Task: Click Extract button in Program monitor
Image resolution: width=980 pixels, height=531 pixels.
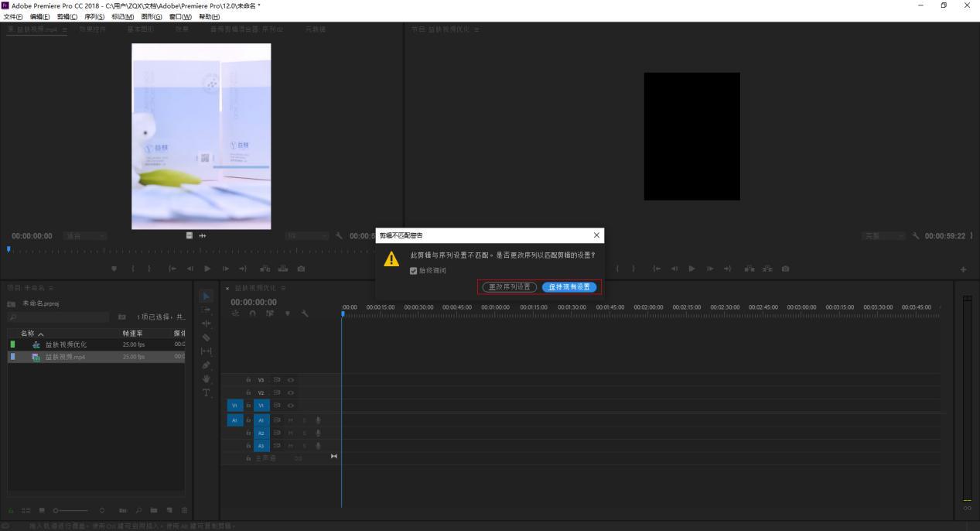Action: 767,269
